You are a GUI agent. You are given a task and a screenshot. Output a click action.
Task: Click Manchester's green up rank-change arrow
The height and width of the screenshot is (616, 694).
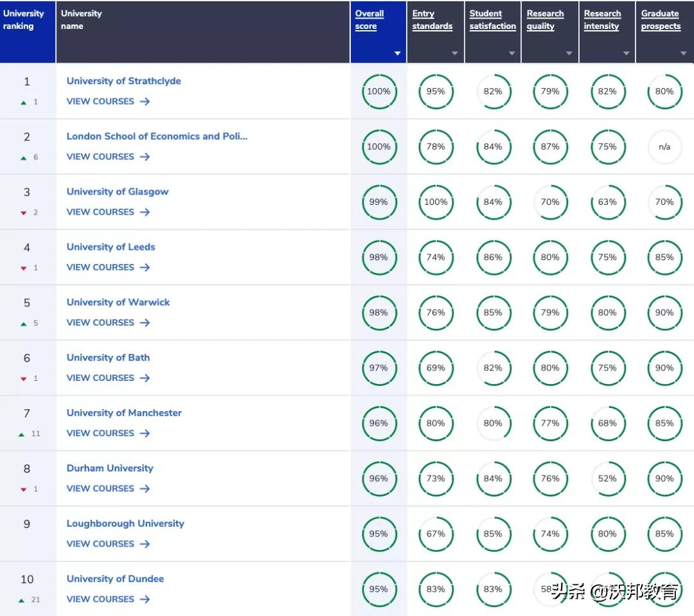point(21,435)
